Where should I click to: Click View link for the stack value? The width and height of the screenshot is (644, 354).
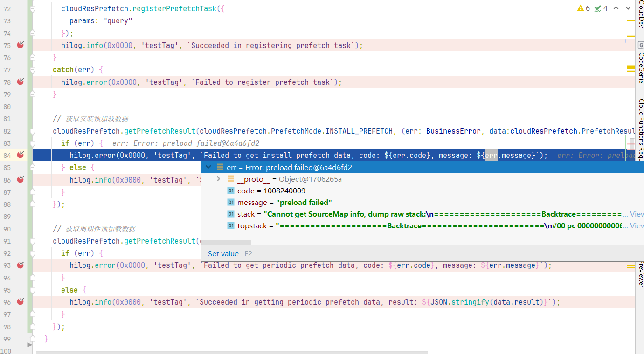click(x=637, y=214)
